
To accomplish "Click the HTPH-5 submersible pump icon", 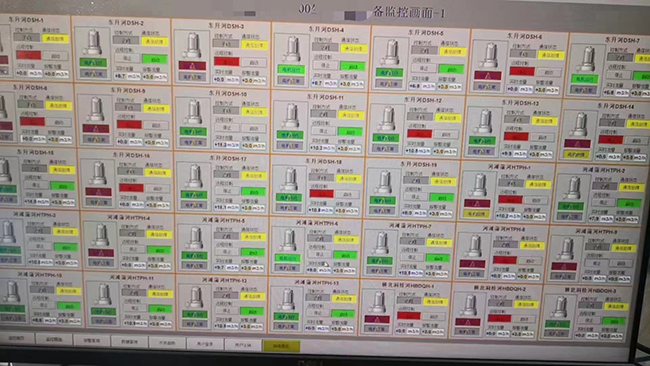I will point(195,238).
